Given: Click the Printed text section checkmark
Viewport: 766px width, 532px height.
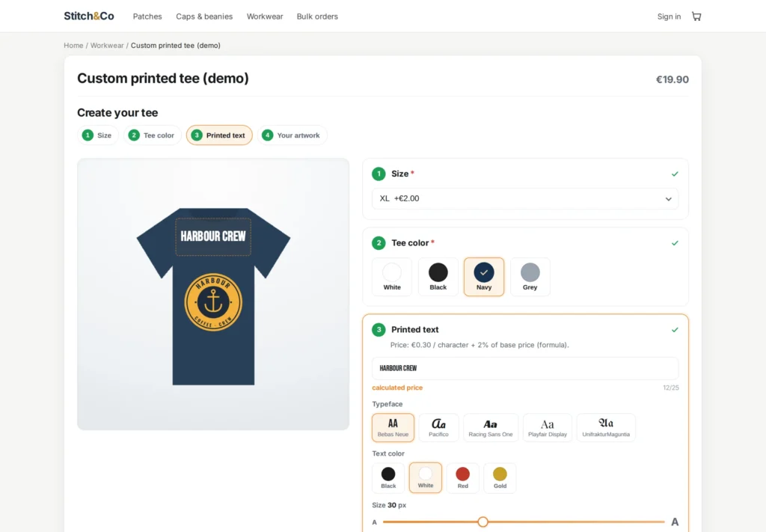Looking at the screenshot, I should (x=675, y=330).
